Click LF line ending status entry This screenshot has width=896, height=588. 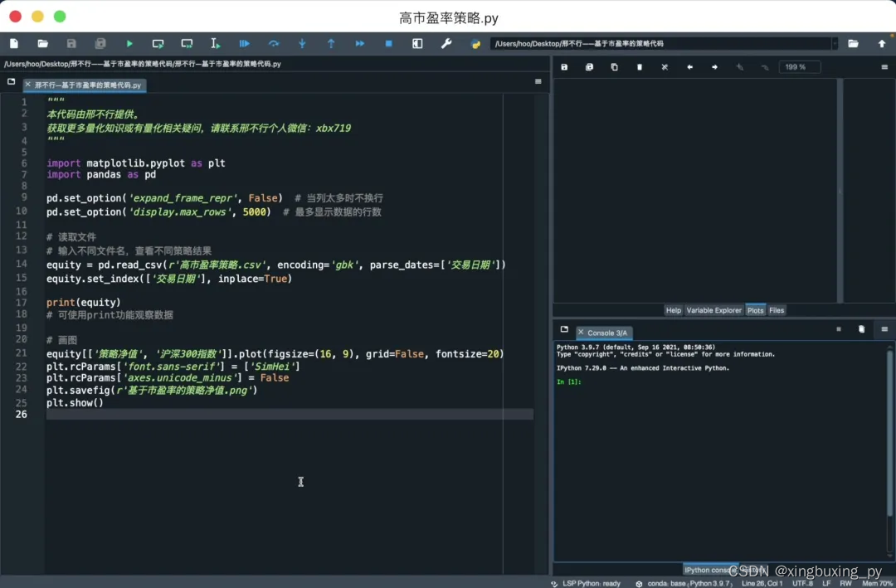click(826, 583)
